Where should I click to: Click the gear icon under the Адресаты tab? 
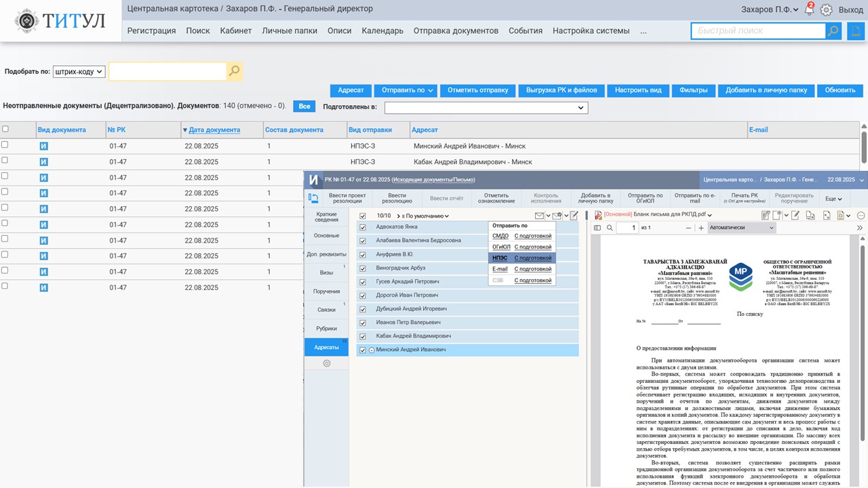(x=326, y=363)
